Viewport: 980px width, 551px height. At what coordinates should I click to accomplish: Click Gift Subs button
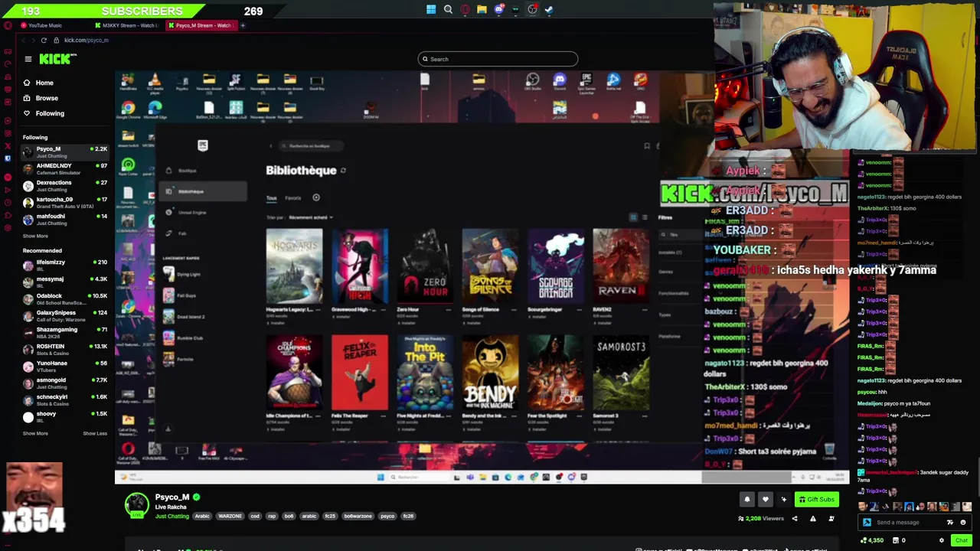click(816, 500)
